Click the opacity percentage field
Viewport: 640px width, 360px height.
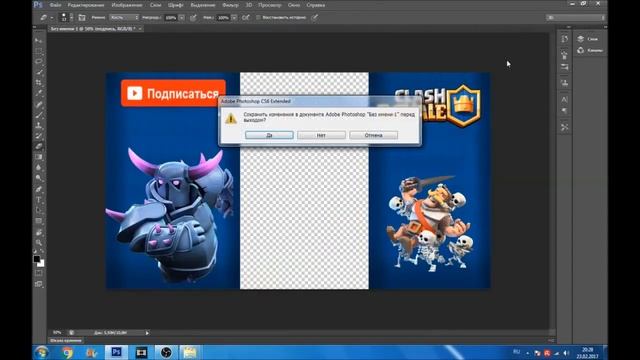pos(171,18)
